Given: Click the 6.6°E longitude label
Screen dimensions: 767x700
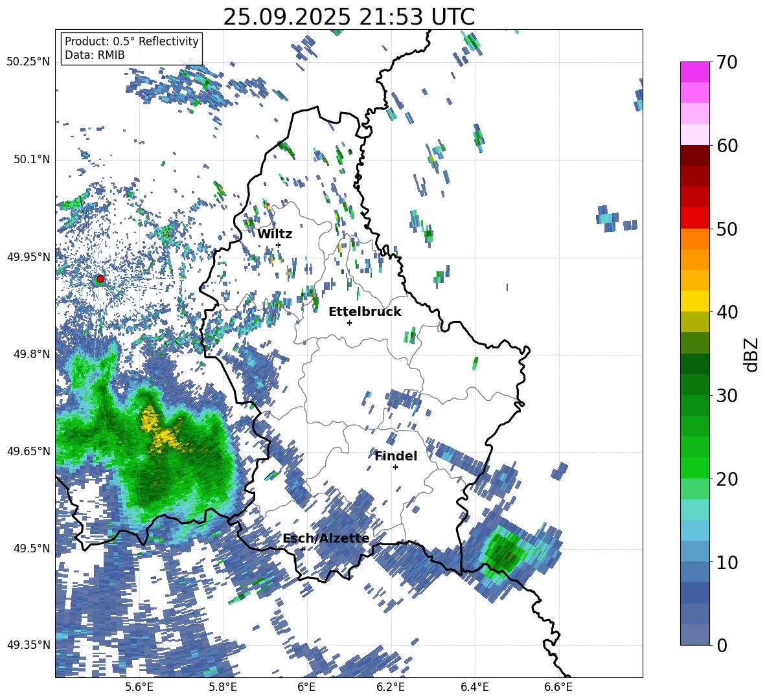Looking at the screenshot, I should click(558, 687).
